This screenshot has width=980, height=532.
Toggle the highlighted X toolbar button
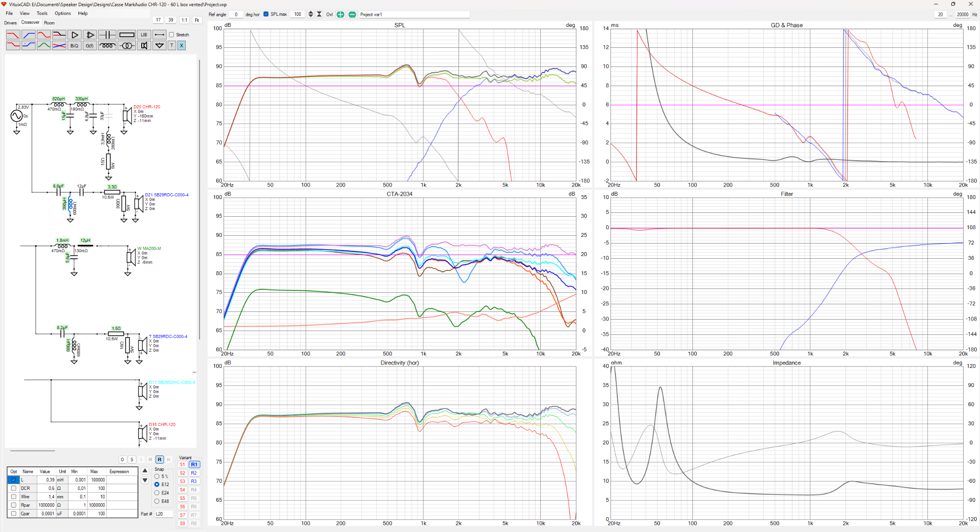click(x=181, y=45)
